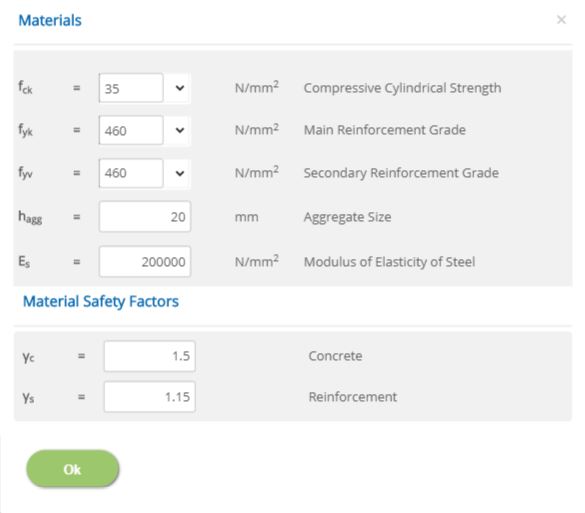The height and width of the screenshot is (513, 585).
Task: Expand the fyk reinforcement grade dropdown
Action: pyautogui.click(x=180, y=130)
